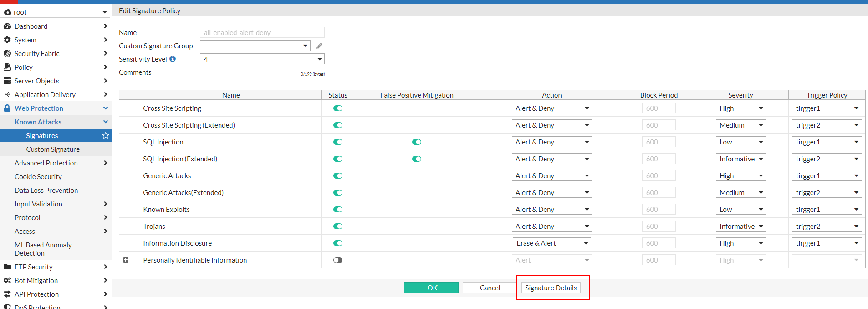868x309 pixels.
Task: Open Action dropdown for Information Disclosure
Action: 551,243
